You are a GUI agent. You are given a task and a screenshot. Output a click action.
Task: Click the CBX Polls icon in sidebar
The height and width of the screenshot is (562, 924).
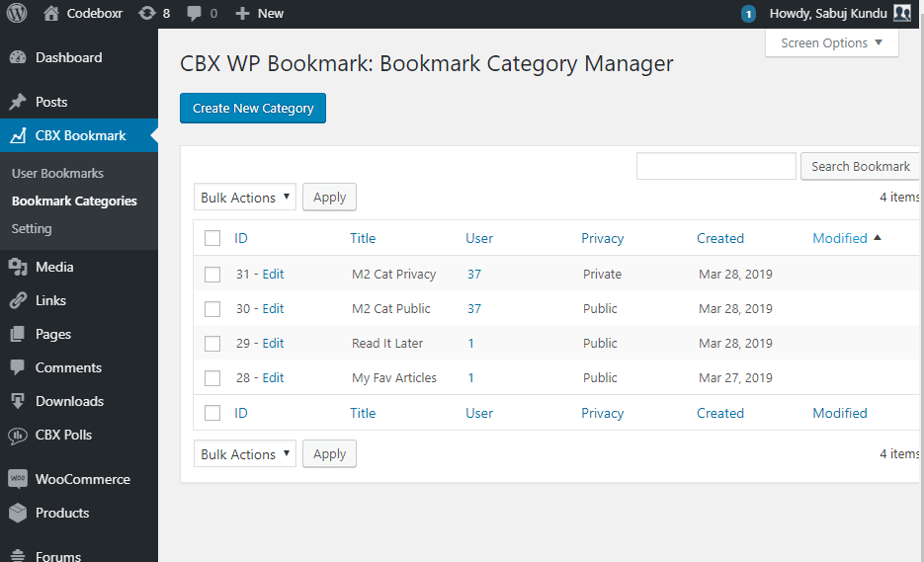coord(18,435)
